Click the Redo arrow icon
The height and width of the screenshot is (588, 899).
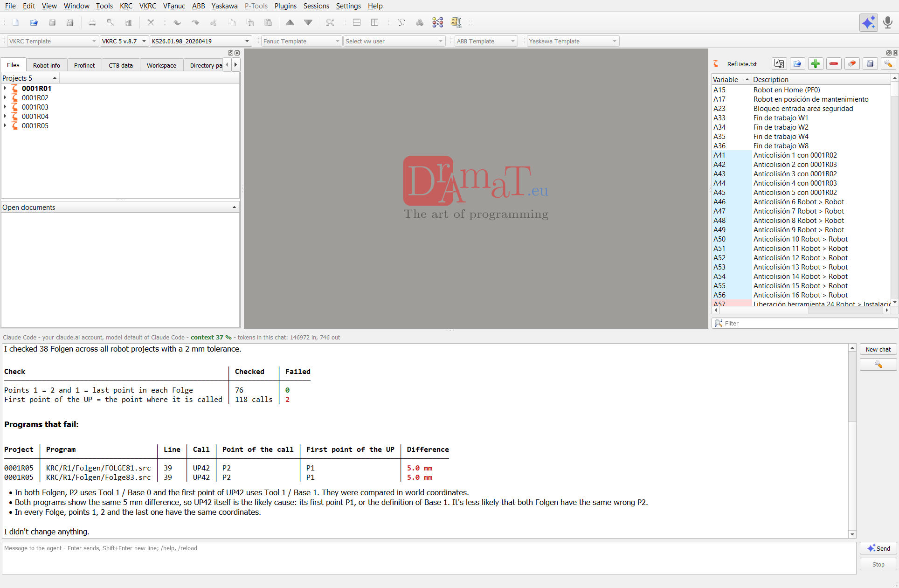click(195, 22)
